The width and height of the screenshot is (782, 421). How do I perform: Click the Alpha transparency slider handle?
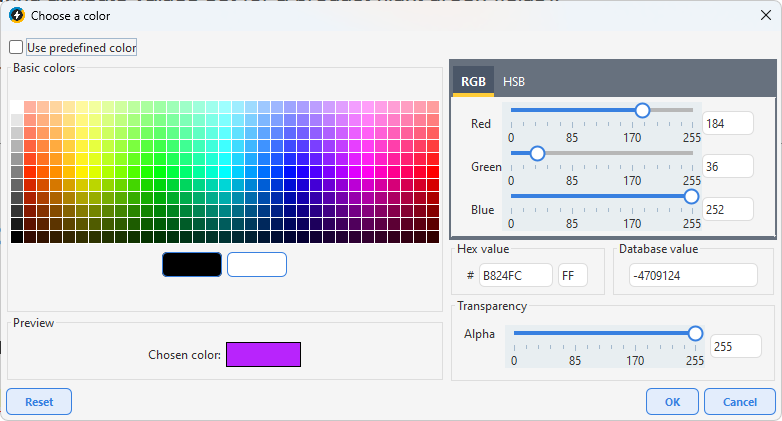point(695,333)
